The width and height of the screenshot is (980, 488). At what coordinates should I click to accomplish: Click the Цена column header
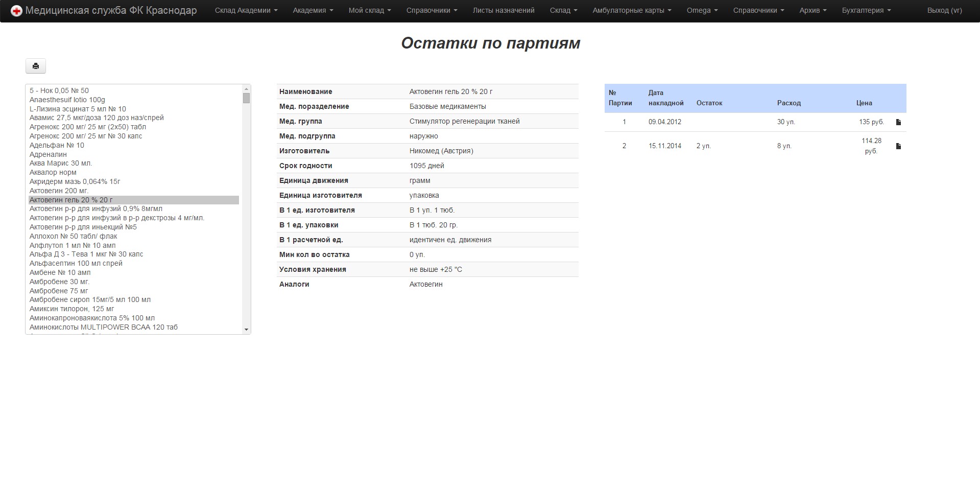click(864, 103)
